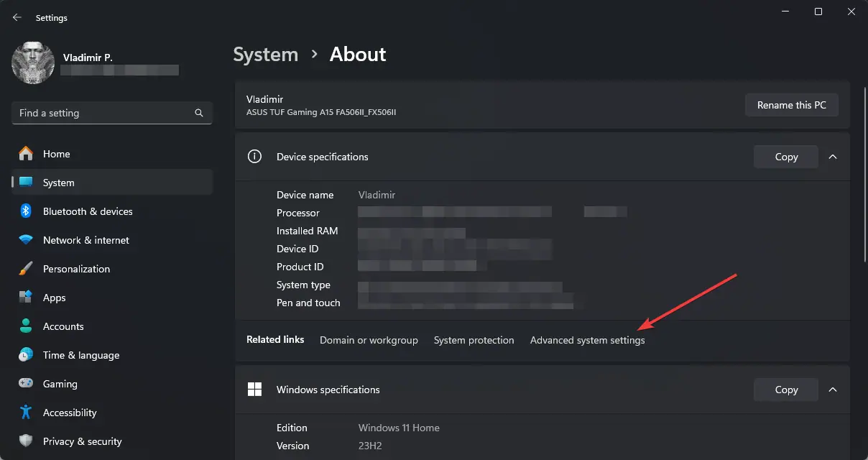
Task: Open Accounts settings page
Action: pos(112,326)
